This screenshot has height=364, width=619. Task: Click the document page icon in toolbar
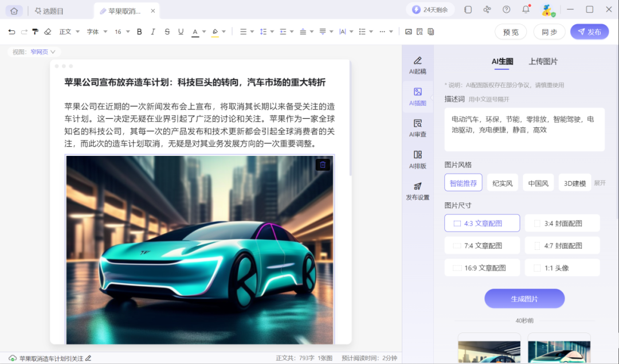(430, 32)
